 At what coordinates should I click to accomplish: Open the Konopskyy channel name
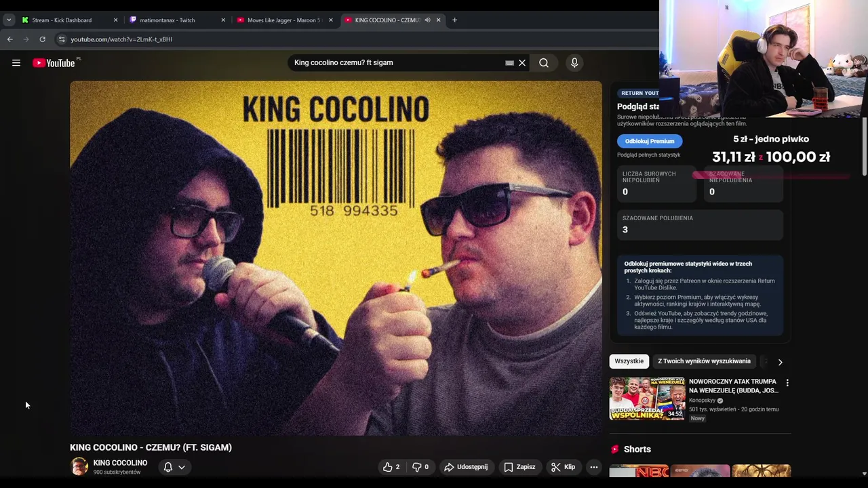tap(703, 401)
